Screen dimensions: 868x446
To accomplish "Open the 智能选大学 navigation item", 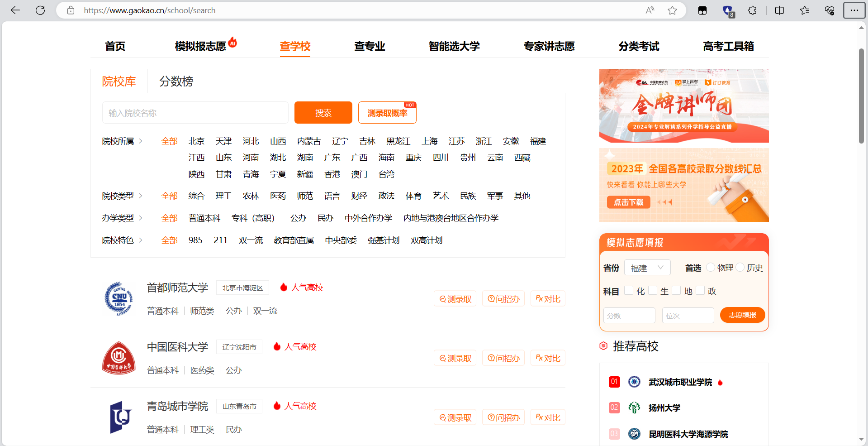I will [x=454, y=46].
